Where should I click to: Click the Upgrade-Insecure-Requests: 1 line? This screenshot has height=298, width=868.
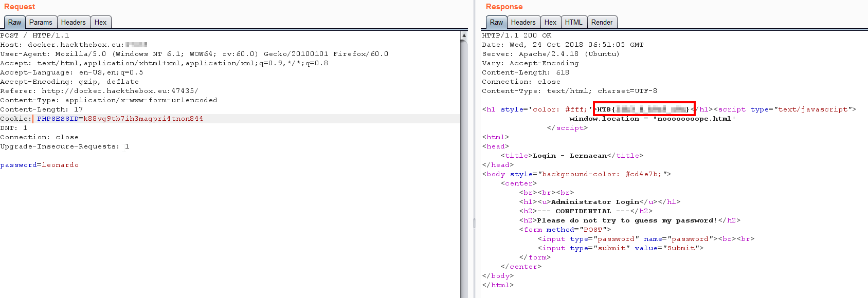point(65,146)
